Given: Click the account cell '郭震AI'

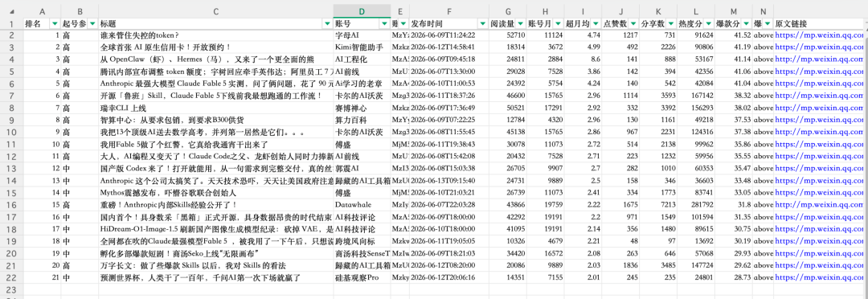Looking at the screenshot, I should (x=362, y=168).
